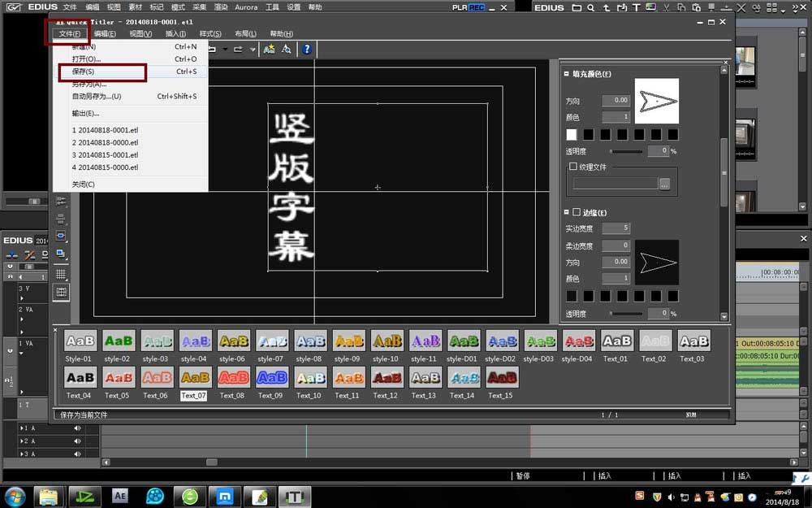Toggle the grid display icon in left toolbar
Image resolution: width=812 pixels, height=508 pixels.
(x=61, y=274)
